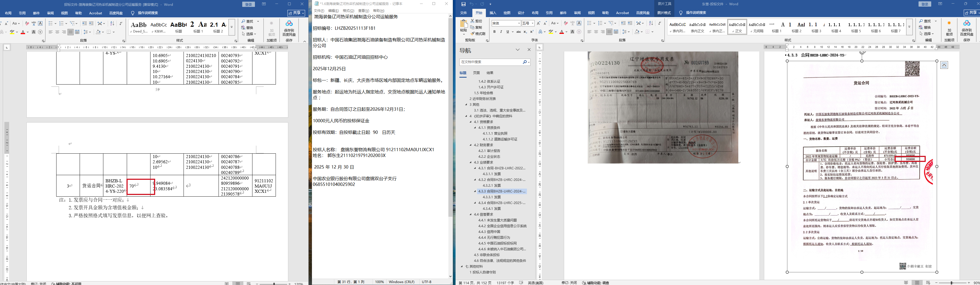Apply character border in left Word ribbon

point(40,23)
